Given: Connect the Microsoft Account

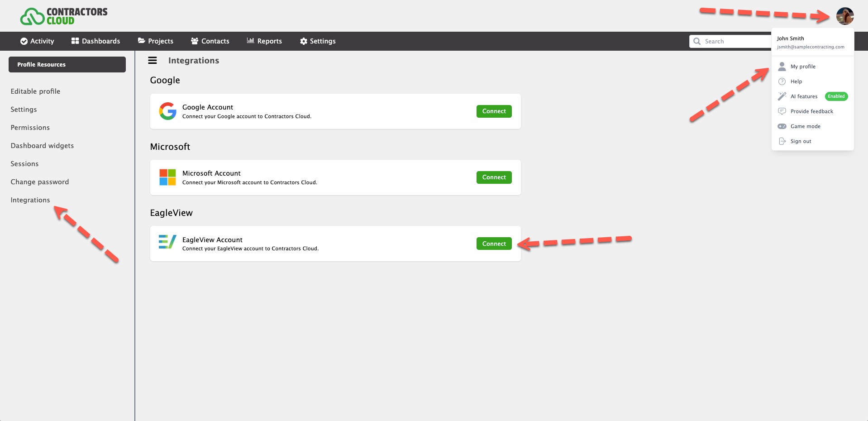Looking at the screenshot, I should 494,177.
